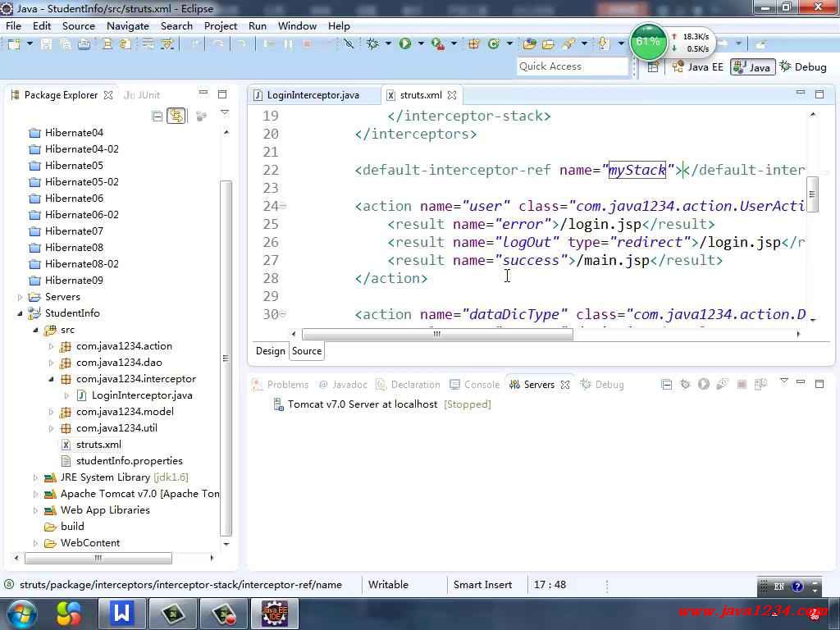Expand the com.java1234.action package
The image size is (840, 630).
coord(51,347)
